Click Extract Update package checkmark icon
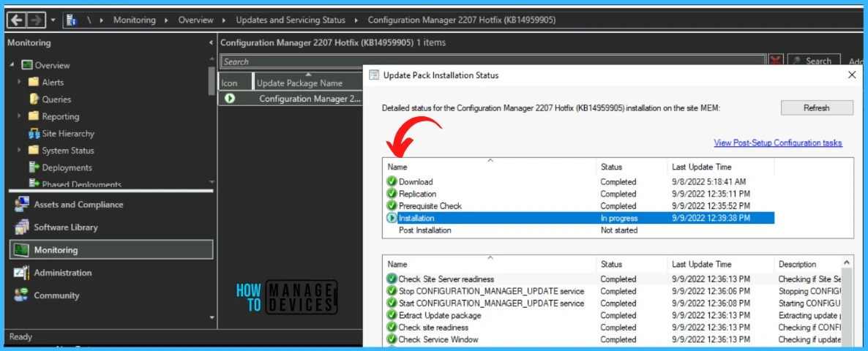The width and height of the screenshot is (868, 351). click(x=392, y=315)
